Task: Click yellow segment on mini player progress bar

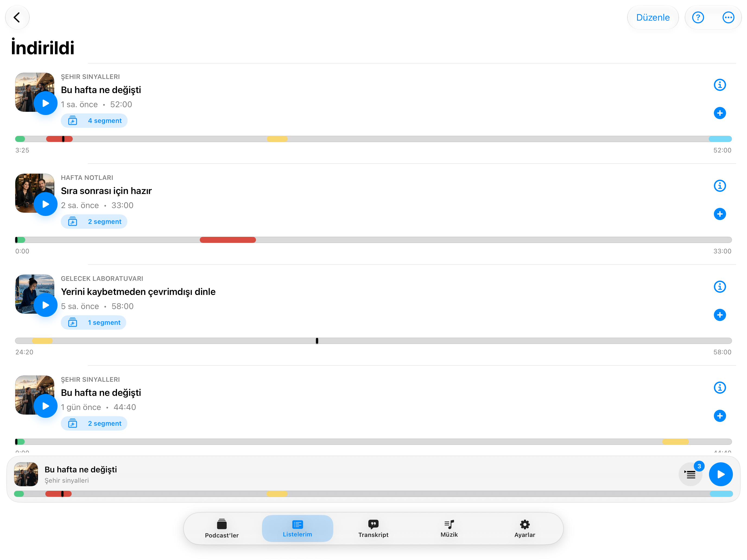Action: tap(277, 494)
